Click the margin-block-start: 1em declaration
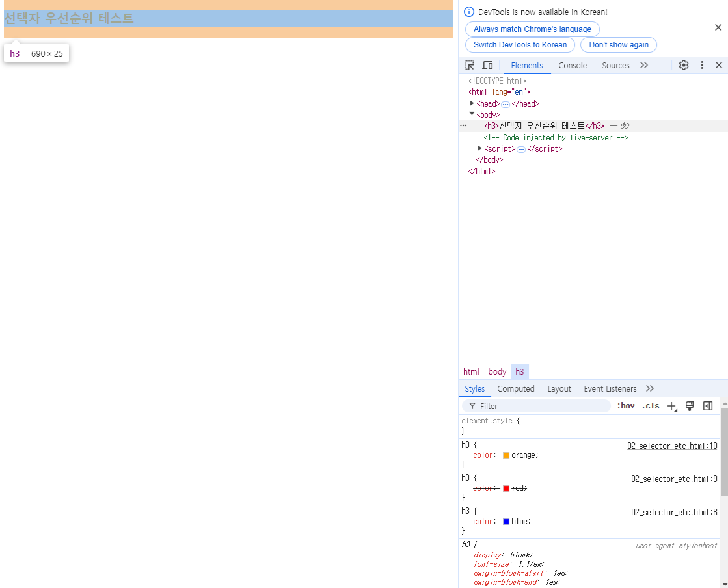The height and width of the screenshot is (588, 728). tap(520, 573)
